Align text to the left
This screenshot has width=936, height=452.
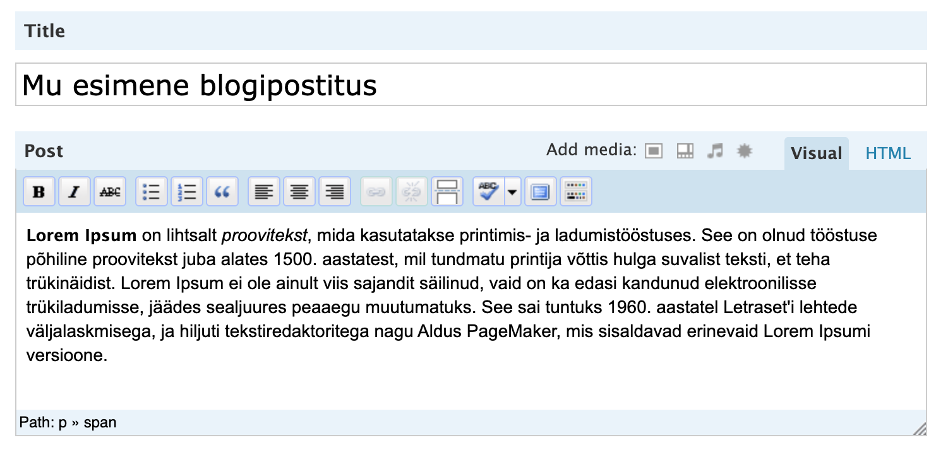tap(264, 192)
